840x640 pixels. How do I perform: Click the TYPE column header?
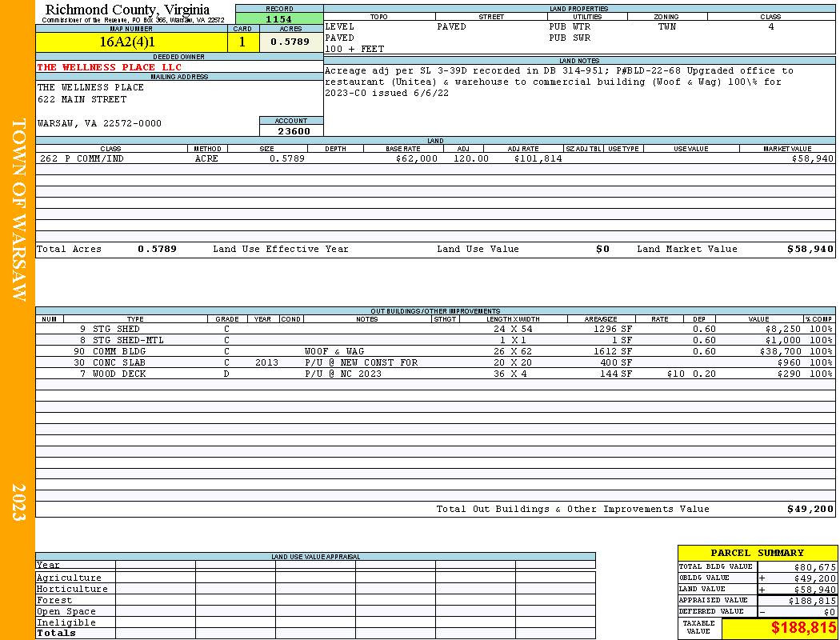click(135, 319)
